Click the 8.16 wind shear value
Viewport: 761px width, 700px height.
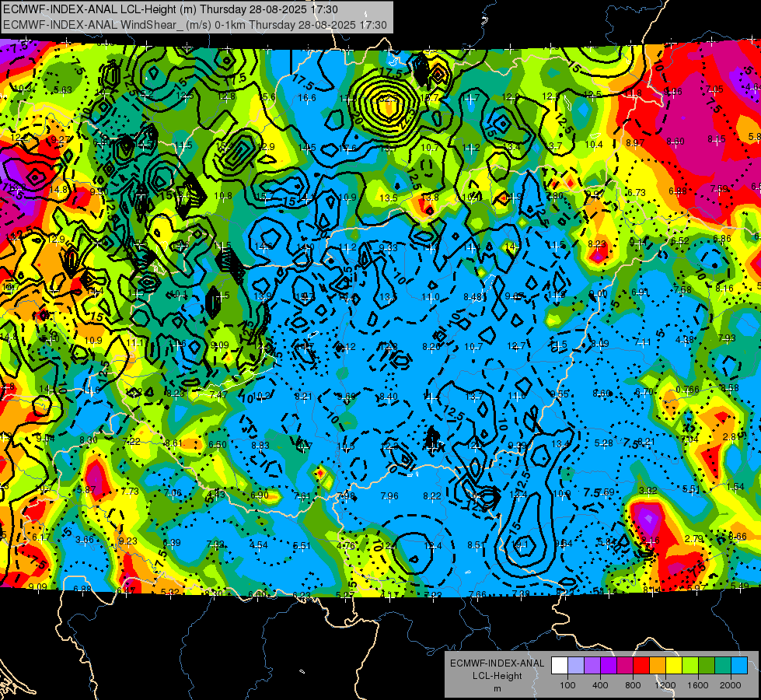[x=724, y=289]
